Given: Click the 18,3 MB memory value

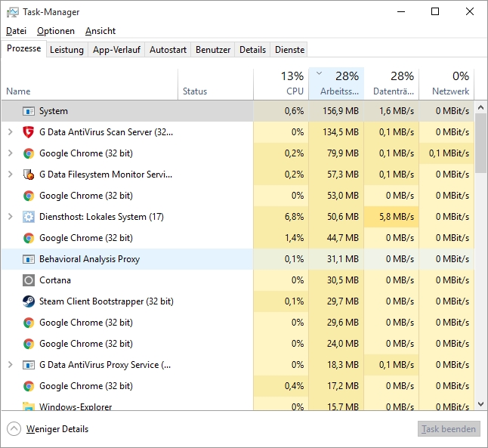Looking at the screenshot, I should pyautogui.click(x=343, y=365).
